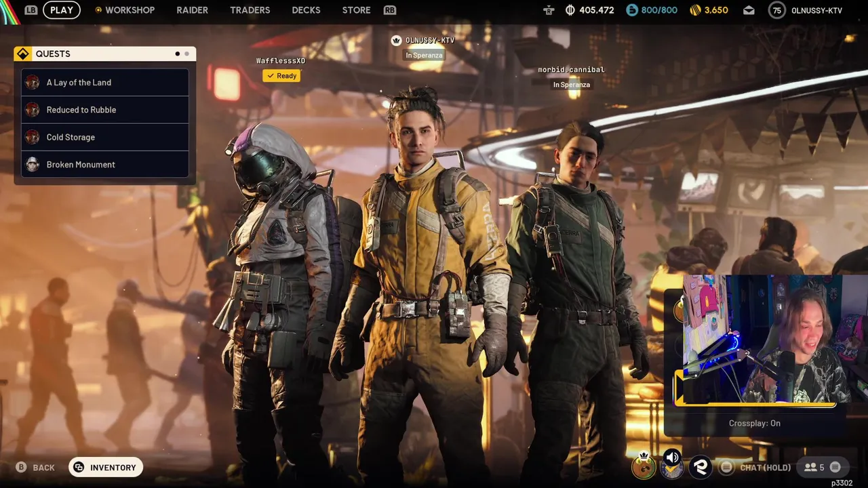Open the TRADERS tab
This screenshot has height=488, width=868.
(x=250, y=10)
